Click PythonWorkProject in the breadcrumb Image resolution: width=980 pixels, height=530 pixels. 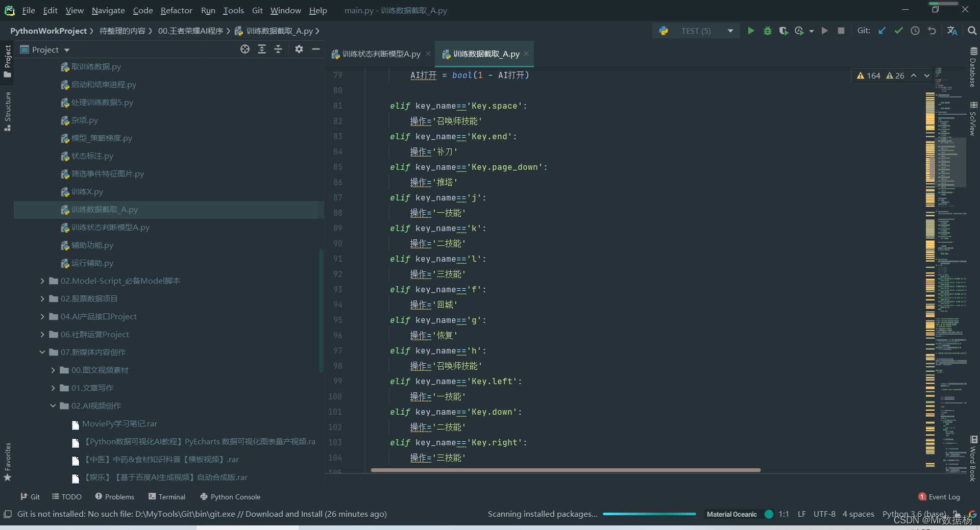pos(48,31)
